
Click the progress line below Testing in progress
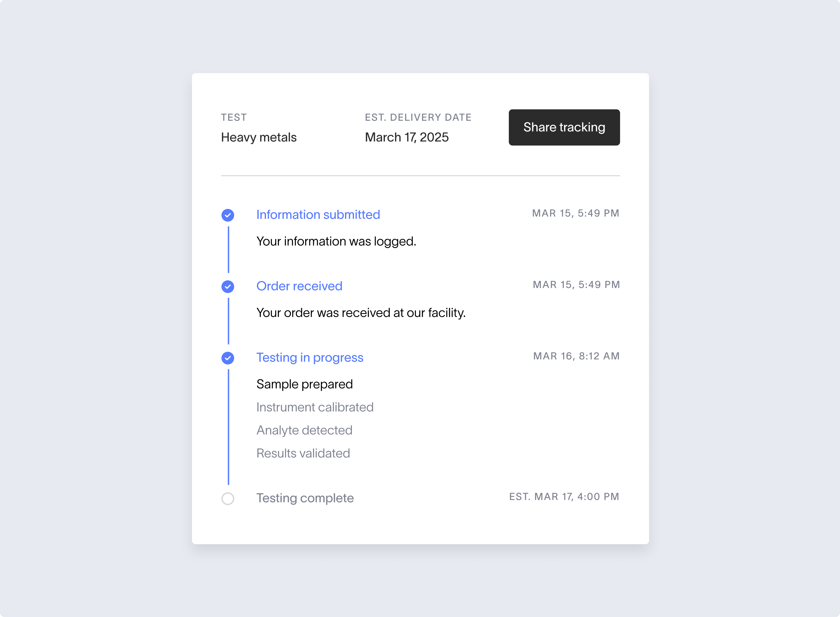pyautogui.click(x=228, y=427)
